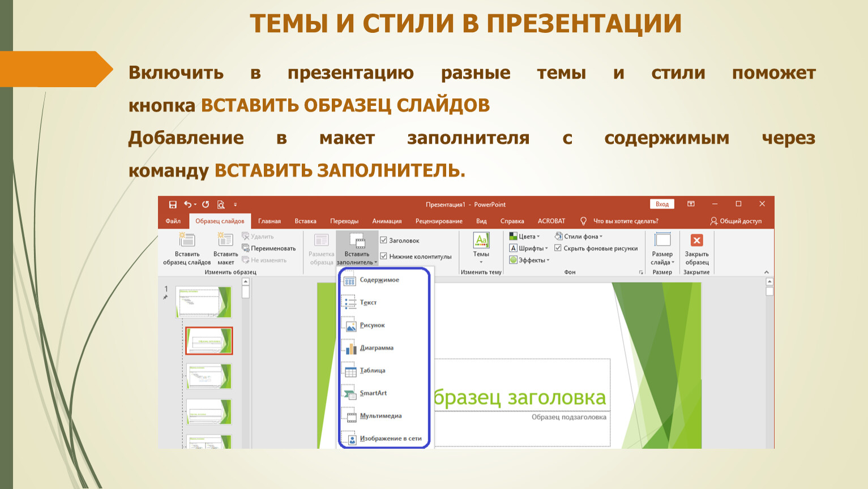Click the Close Master View icon
The image size is (868, 489).
[696, 241]
